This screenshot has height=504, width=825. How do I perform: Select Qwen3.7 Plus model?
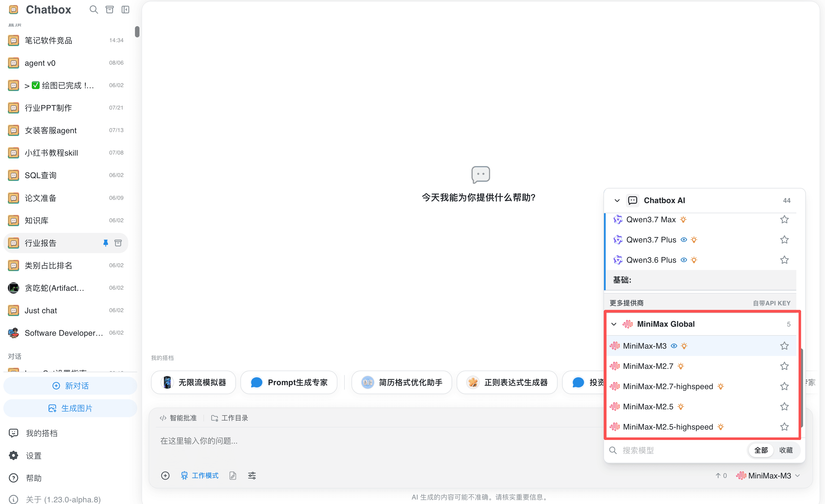coord(701,239)
